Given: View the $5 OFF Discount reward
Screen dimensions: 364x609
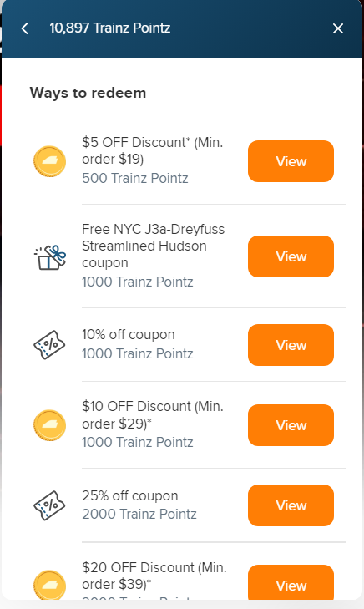Looking at the screenshot, I should (x=291, y=161).
